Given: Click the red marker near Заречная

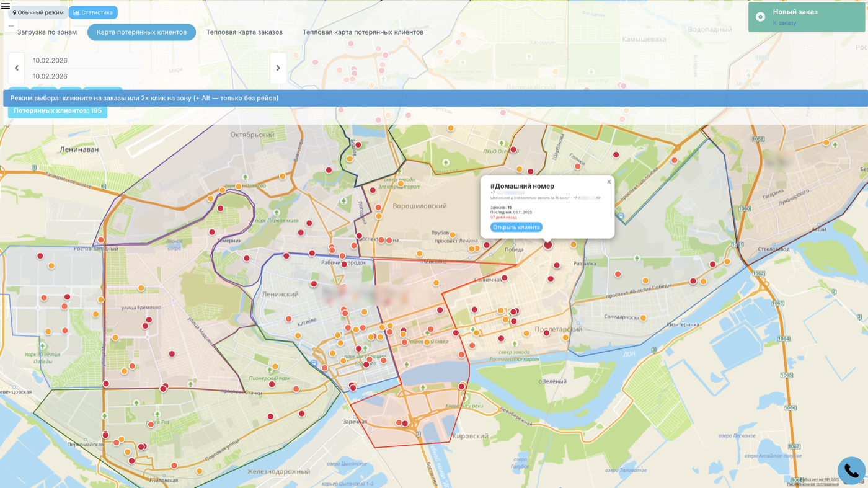Looking at the screenshot, I should 405,424.
